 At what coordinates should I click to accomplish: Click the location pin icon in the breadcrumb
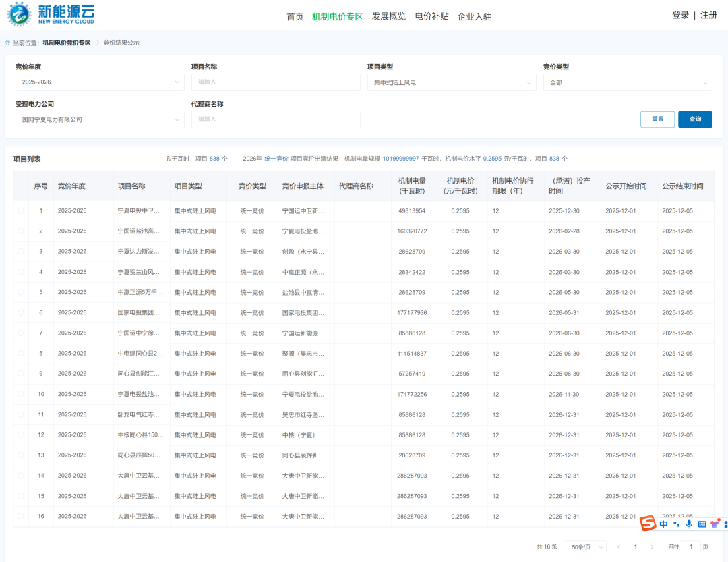pos(6,42)
